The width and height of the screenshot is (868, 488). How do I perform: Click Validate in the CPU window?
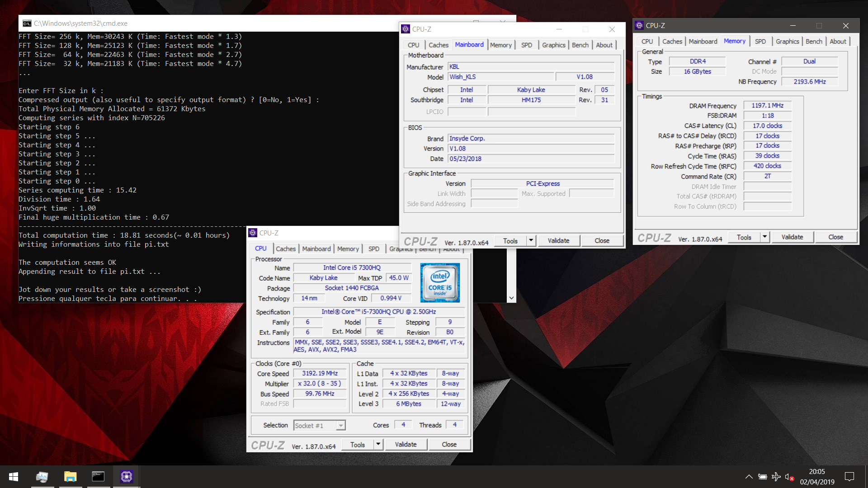[406, 445]
